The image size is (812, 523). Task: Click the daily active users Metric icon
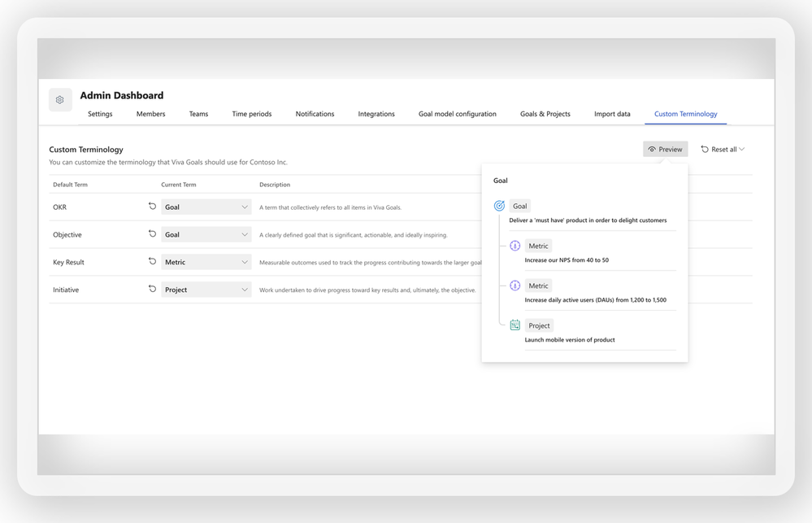(x=515, y=285)
